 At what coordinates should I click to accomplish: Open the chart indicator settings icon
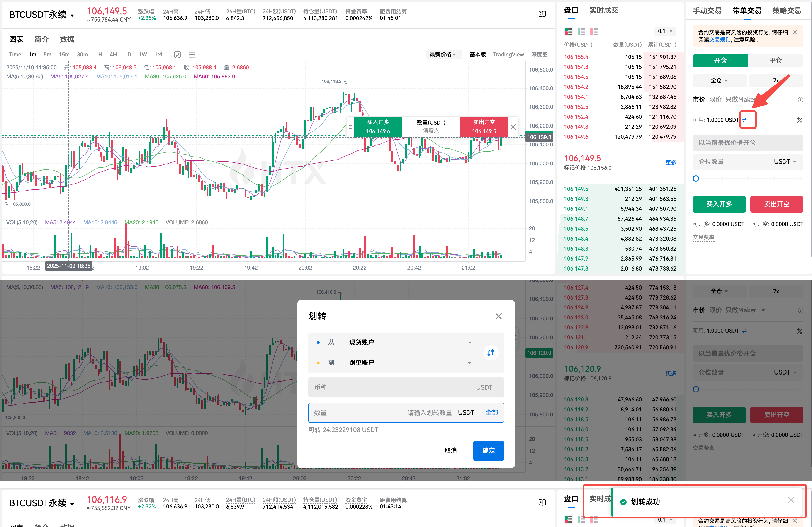point(192,55)
